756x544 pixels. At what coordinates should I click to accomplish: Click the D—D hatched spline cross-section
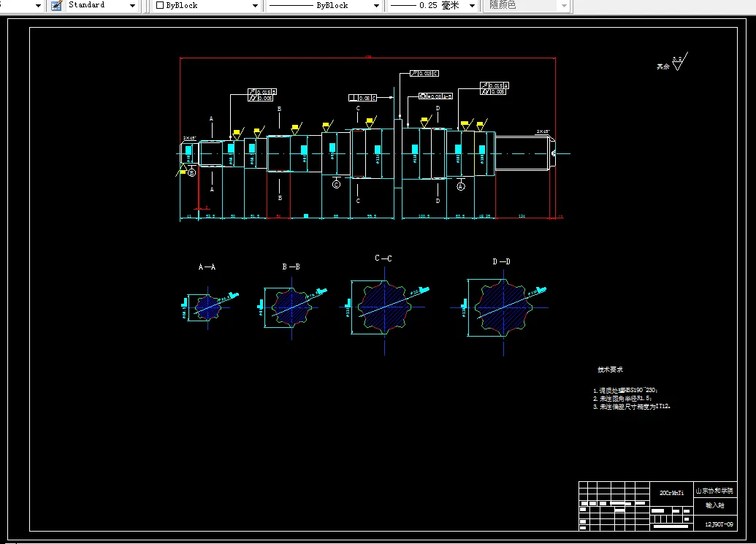point(503,307)
